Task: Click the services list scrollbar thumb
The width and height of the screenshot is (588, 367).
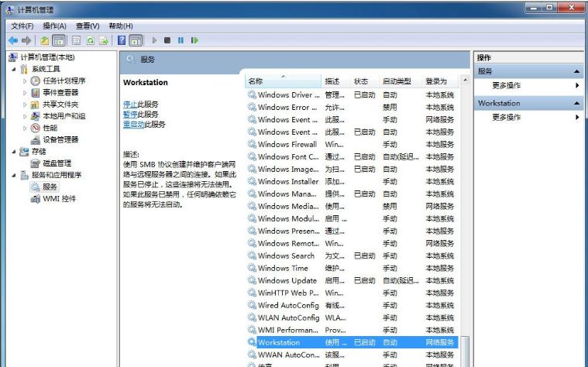Action: tap(465, 352)
